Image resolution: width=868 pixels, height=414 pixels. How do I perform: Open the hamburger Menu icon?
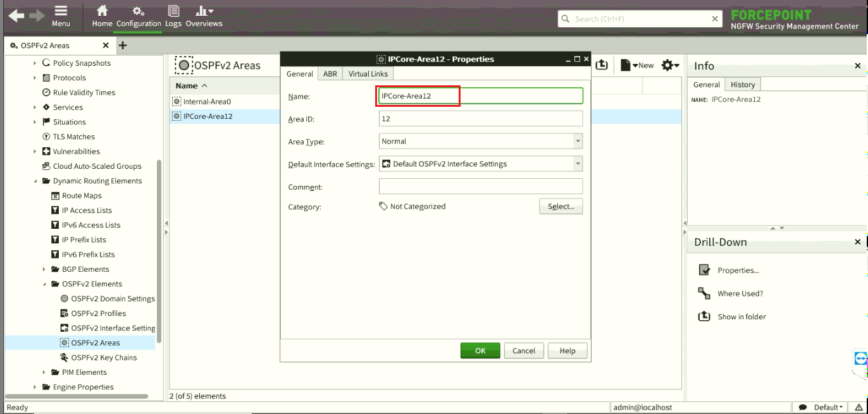click(x=61, y=11)
